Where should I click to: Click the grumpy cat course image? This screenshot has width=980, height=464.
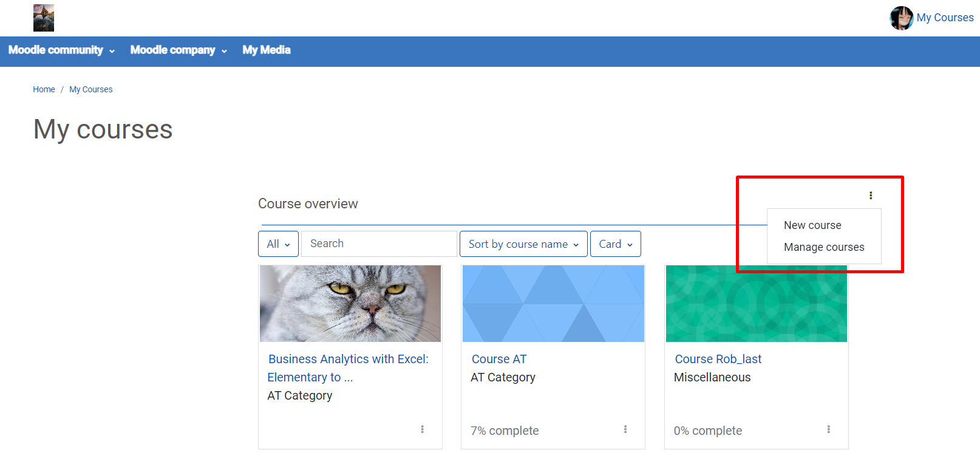[350, 304]
